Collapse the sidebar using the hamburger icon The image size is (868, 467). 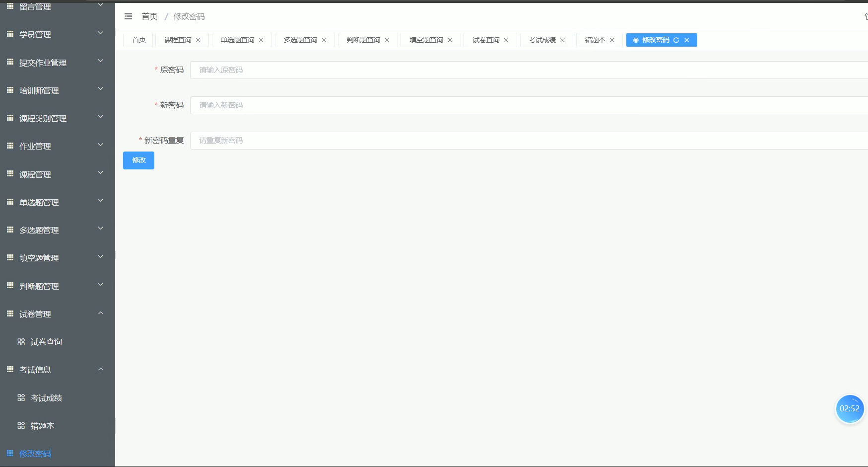tap(128, 16)
